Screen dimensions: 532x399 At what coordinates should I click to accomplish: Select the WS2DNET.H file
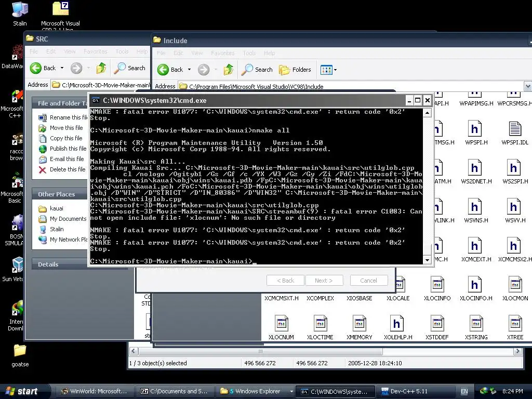(x=476, y=172)
